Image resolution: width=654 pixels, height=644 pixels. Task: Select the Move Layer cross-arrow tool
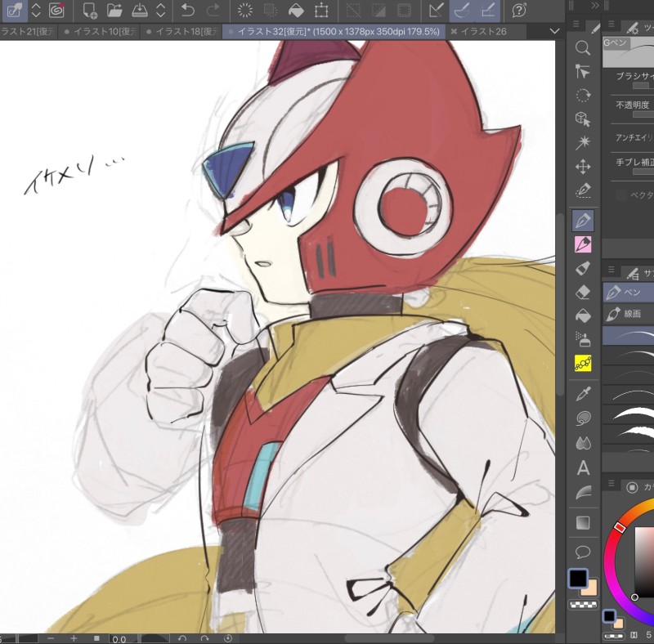[x=583, y=167]
